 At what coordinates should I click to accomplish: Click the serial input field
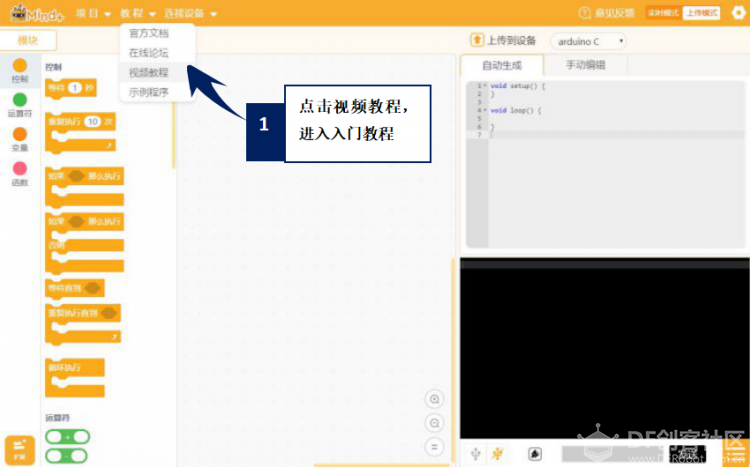[x=615, y=454]
